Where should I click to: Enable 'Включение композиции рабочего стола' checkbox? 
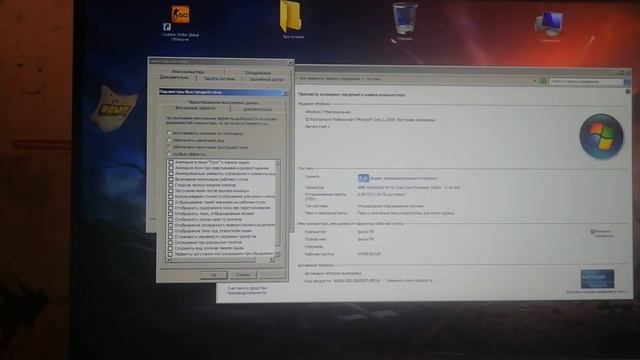(171, 179)
